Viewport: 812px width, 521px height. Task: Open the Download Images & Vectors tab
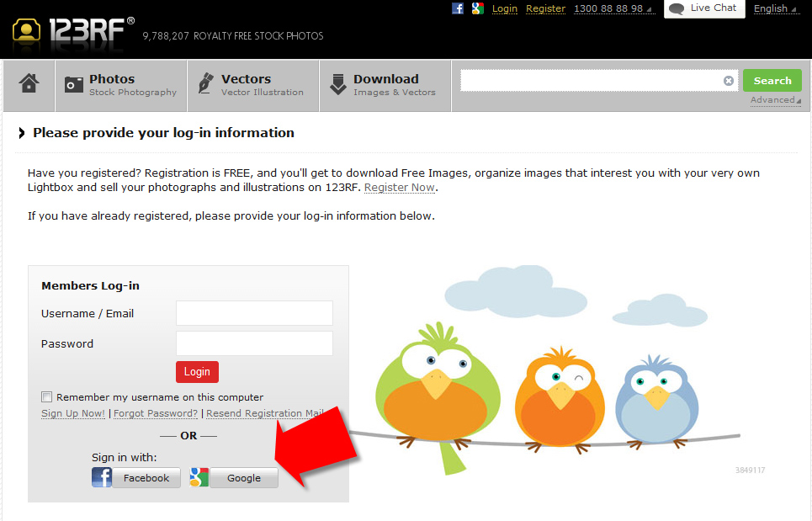pos(385,86)
